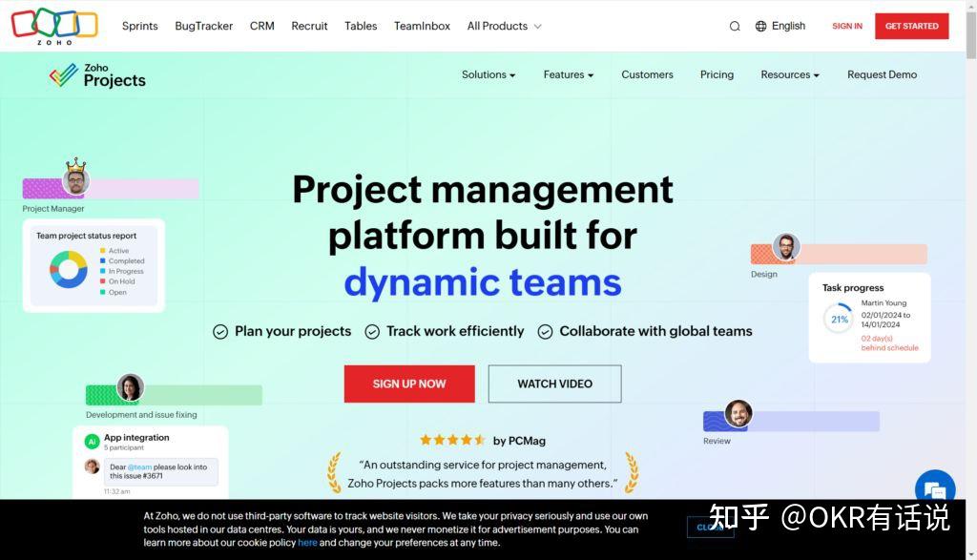Screen dimensions: 977x560
Task: Open TeamInbox in the top bar
Action: click(422, 26)
